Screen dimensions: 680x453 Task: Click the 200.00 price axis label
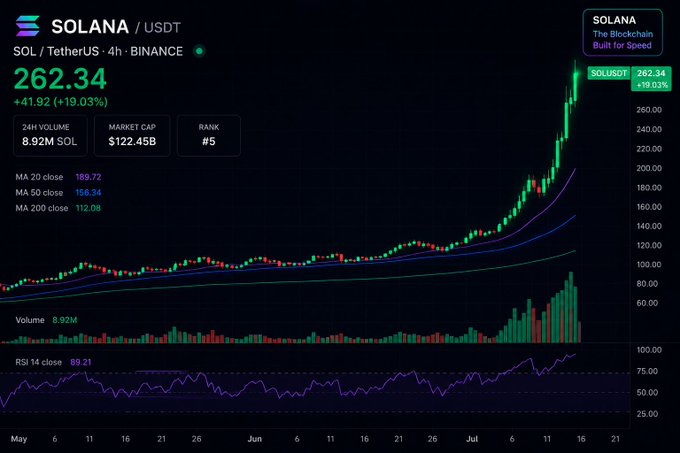point(649,168)
